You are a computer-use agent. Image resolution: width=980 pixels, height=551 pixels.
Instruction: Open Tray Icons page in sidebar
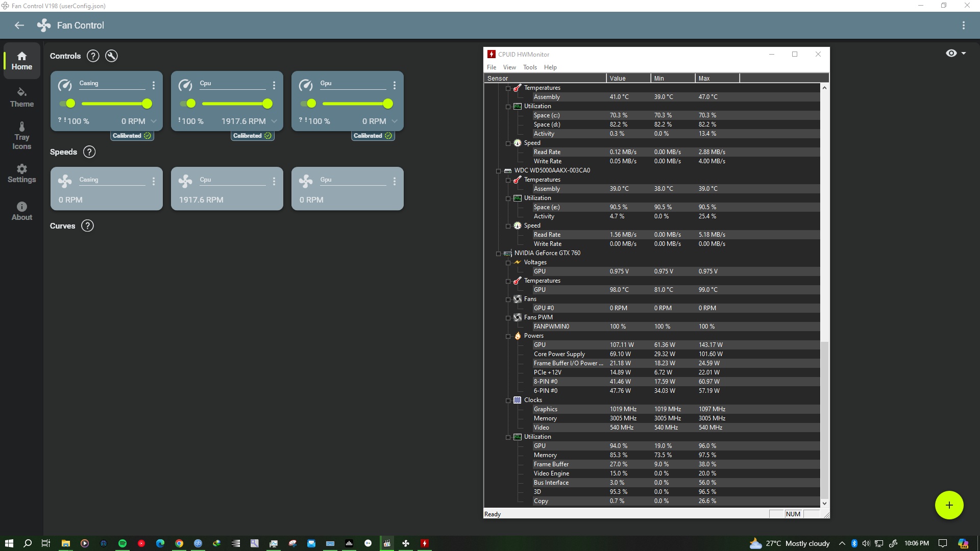[22, 136]
